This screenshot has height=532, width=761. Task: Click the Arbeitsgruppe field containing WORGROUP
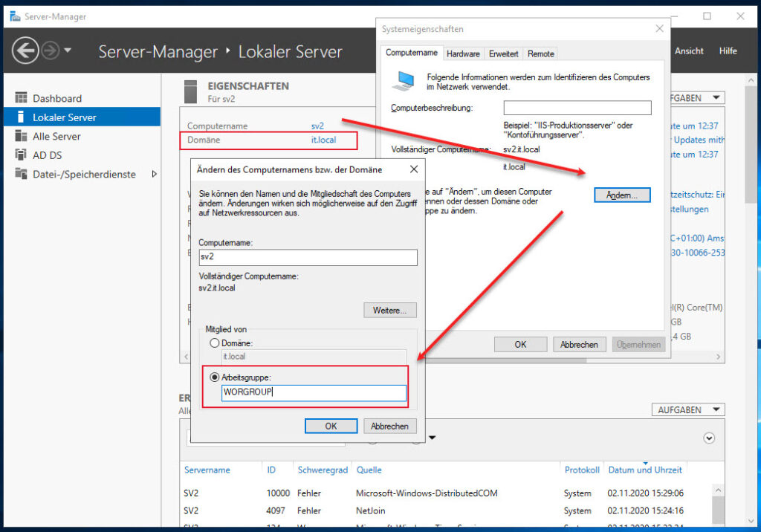pos(314,393)
